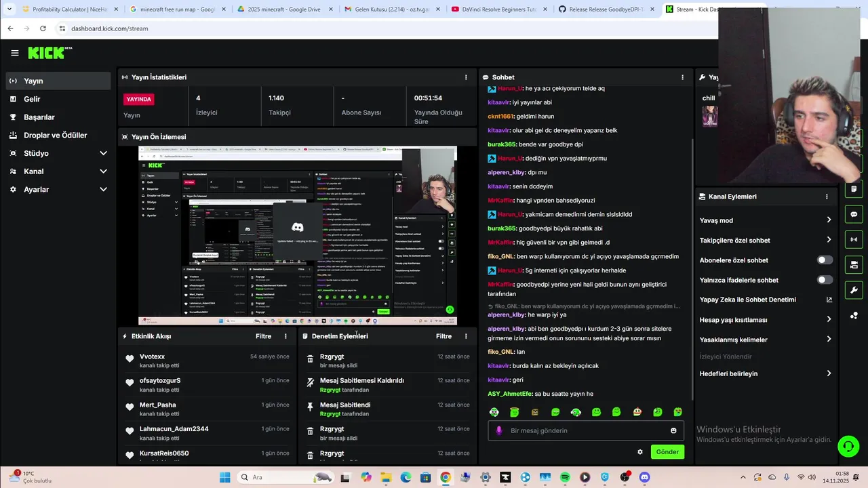Open browser tab list dropdown arrow

point(9,9)
